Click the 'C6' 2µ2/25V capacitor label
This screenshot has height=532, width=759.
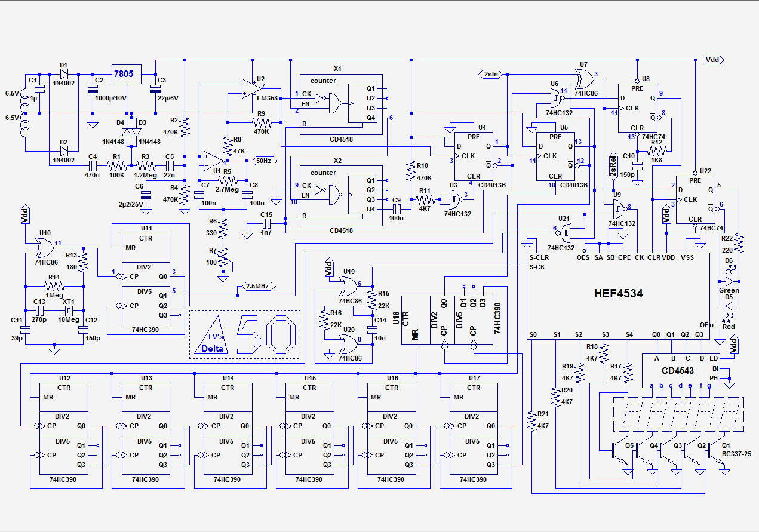[x=139, y=186]
